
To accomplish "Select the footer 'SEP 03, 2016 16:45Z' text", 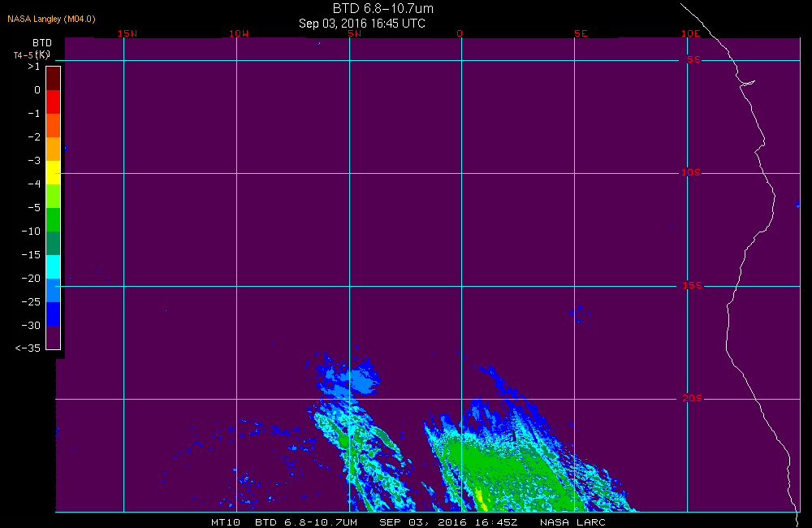I will coord(448,522).
